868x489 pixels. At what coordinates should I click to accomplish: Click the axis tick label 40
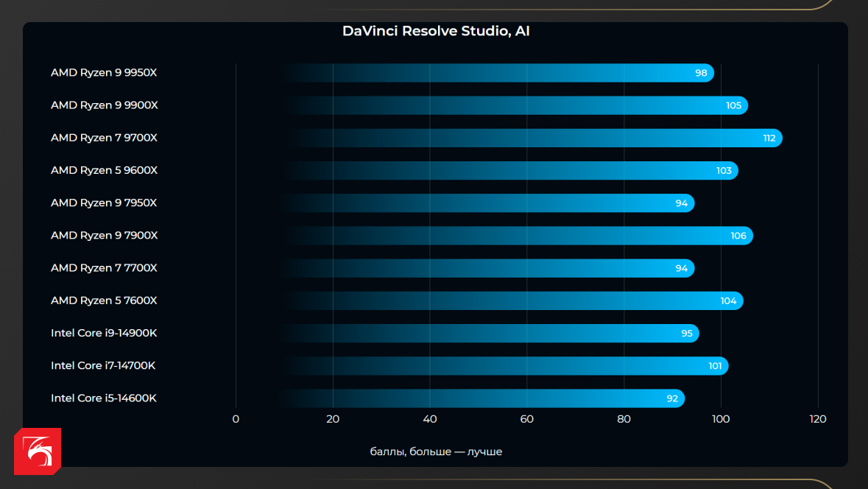click(429, 419)
